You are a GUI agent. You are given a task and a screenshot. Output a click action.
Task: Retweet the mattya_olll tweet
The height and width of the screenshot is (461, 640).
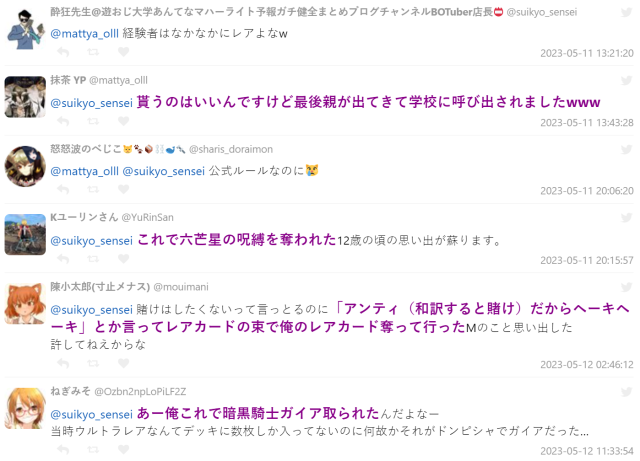[x=93, y=121]
